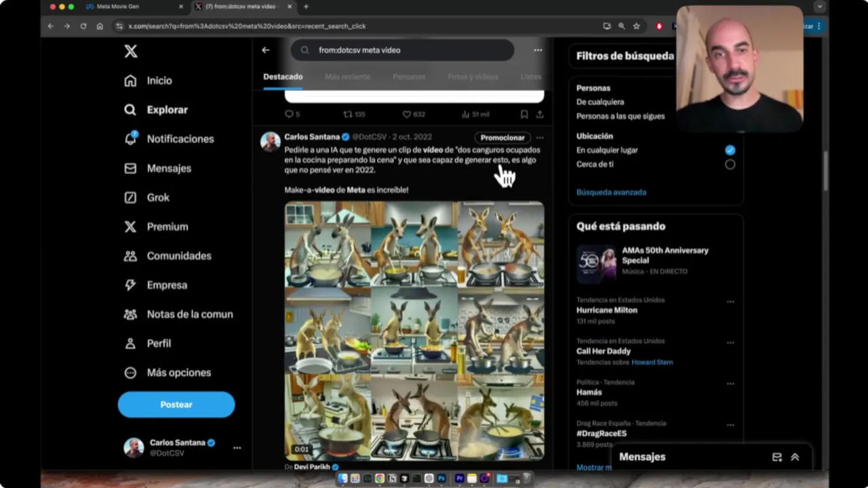Go to Inicio in the sidebar

pyautogui.click(x=148, y=81)
